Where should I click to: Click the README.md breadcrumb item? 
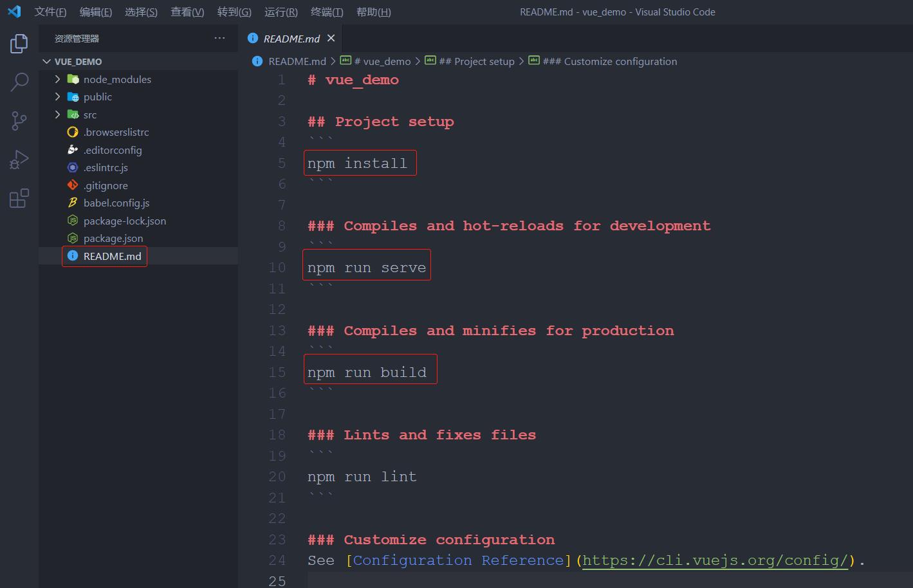click(297, 61)
